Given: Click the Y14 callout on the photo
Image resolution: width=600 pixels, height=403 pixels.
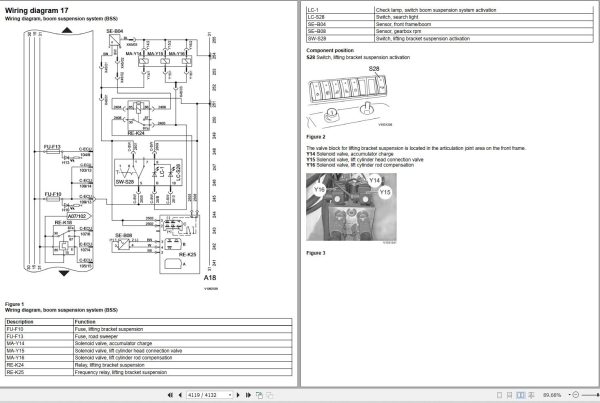Looking at the screenshot, I should tap(374, 180).
